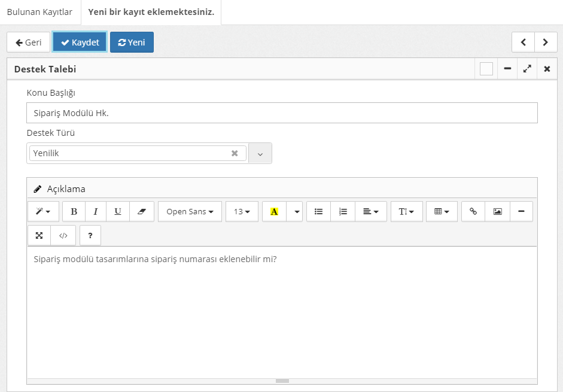The height and width of the screenshot is (392, 563).
Task: Expand the Destek Türü dropdown arrow
Action: 260,153
